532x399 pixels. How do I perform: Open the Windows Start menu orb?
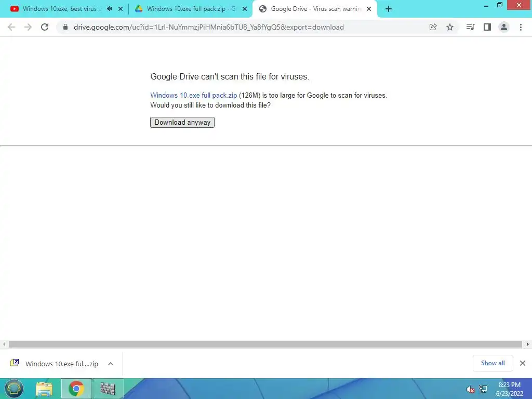click(x=14, y=389)
